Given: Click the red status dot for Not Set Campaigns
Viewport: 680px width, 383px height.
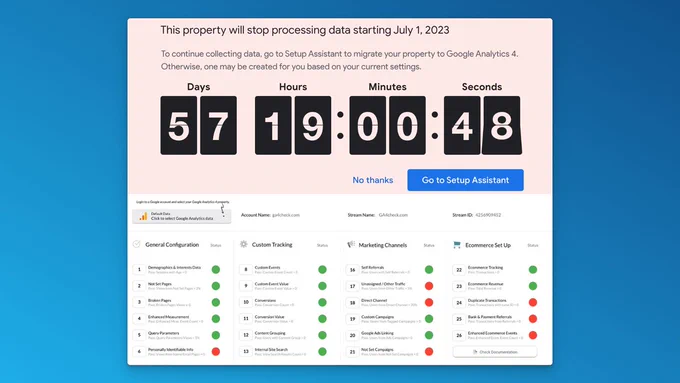Looking at the screenshot, I should [429, 351].
